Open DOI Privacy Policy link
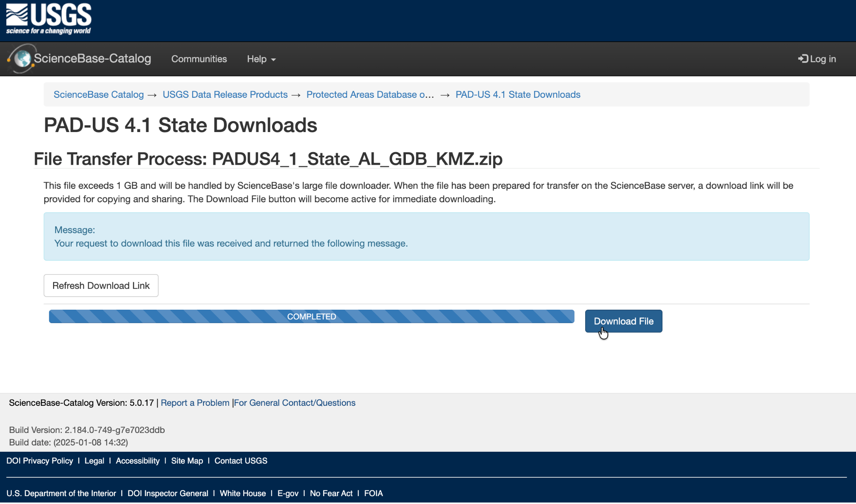 (40, 461)
